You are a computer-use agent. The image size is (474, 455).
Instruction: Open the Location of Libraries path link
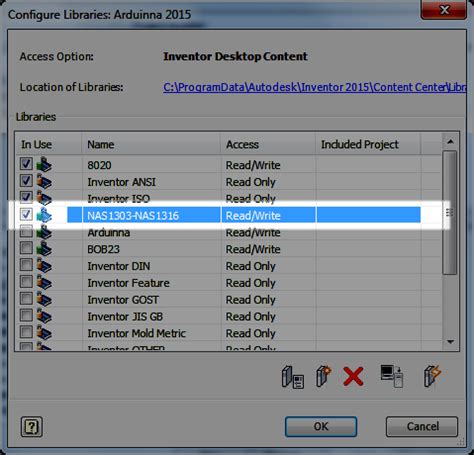315,87
